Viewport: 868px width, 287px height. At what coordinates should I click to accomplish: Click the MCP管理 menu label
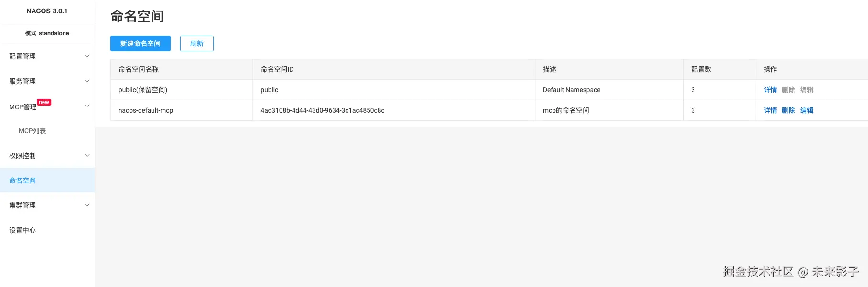22,107
